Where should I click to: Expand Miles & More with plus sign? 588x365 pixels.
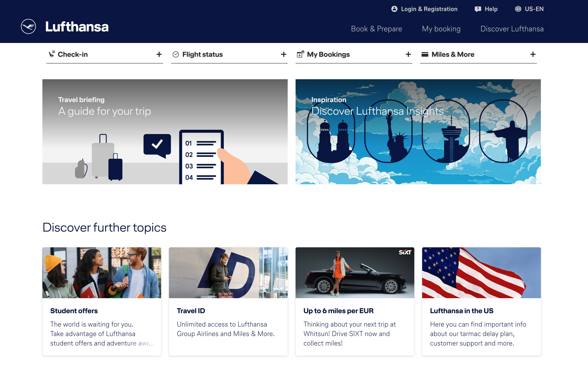click(533, 54)
